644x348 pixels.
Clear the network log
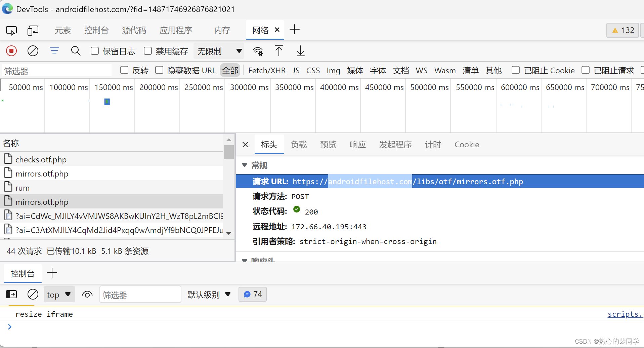(33, 51)
